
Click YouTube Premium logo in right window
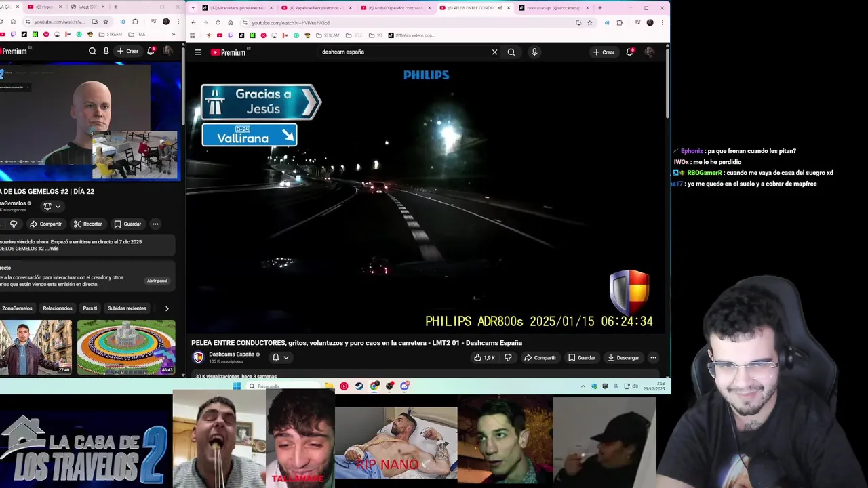228,52
